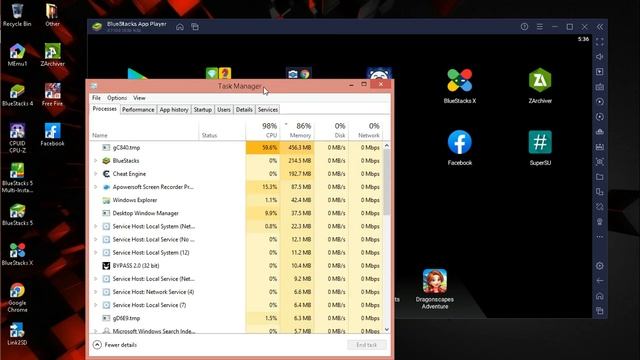Open BlueStacks 5 Multi-Instance shortcut
The width and height of the screenshot is (640, 360).
pos(17,178)
